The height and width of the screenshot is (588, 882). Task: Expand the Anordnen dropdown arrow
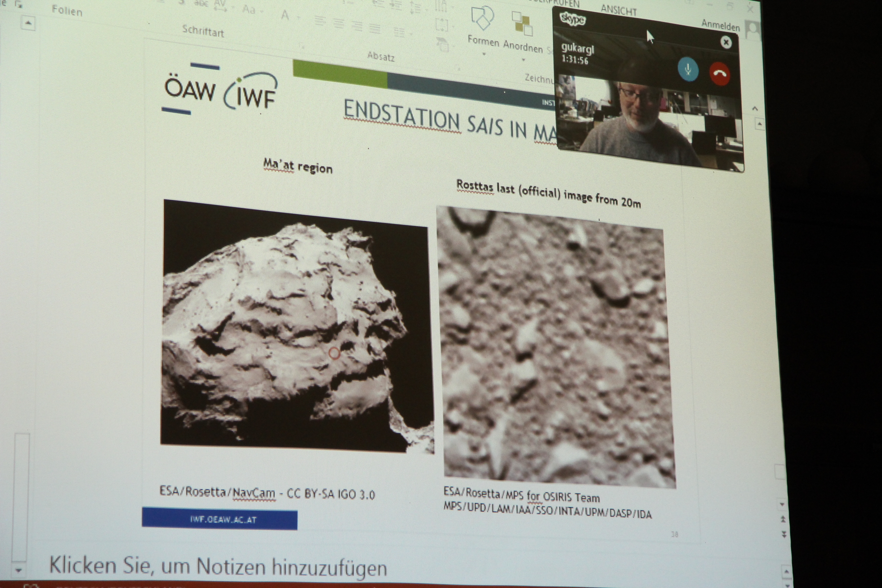[523, 59]
